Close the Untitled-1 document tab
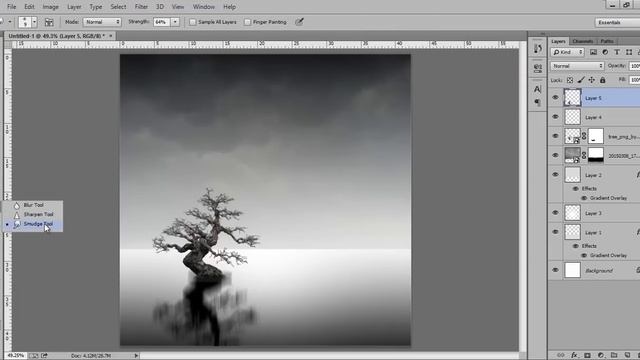Viewport: 640px width, 360px height. pyautogui.click(x=111, y=36)
